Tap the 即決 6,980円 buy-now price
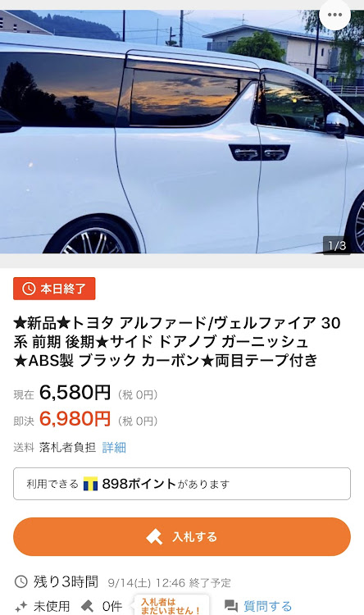364x615 pixels. (x=85, y=419)
